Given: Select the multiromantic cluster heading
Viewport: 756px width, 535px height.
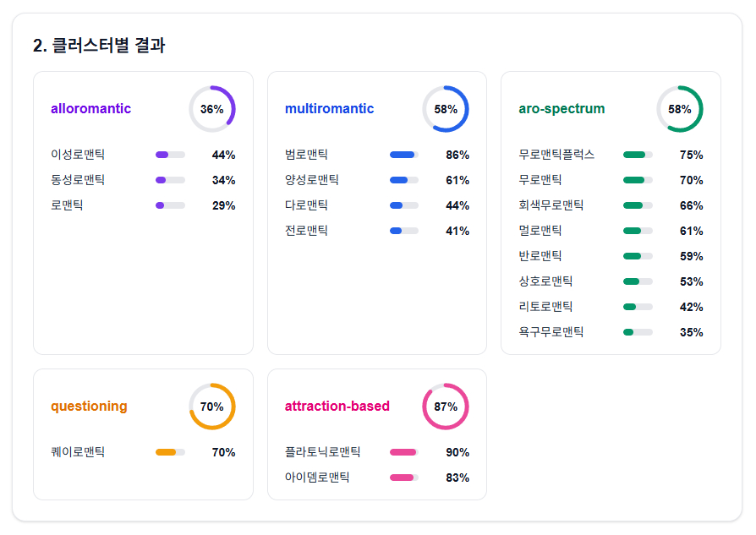Looking at the screenshot, I should (329, 109).
